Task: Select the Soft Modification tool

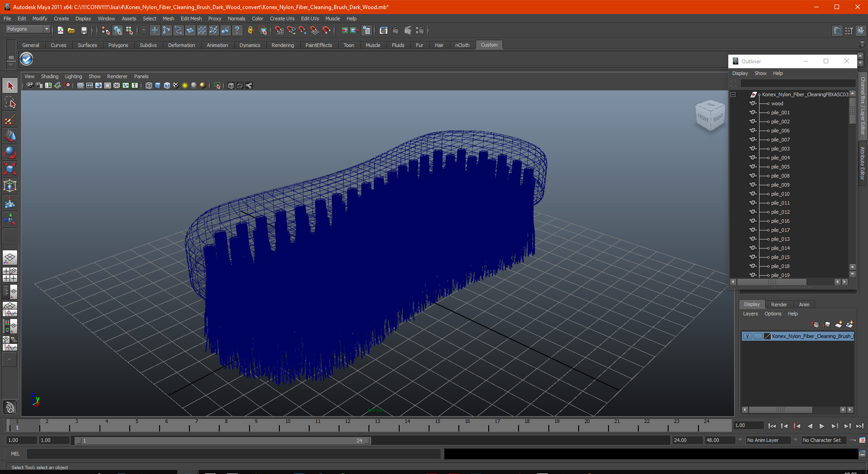Action: pyautogui.click(x=10, y=203)
